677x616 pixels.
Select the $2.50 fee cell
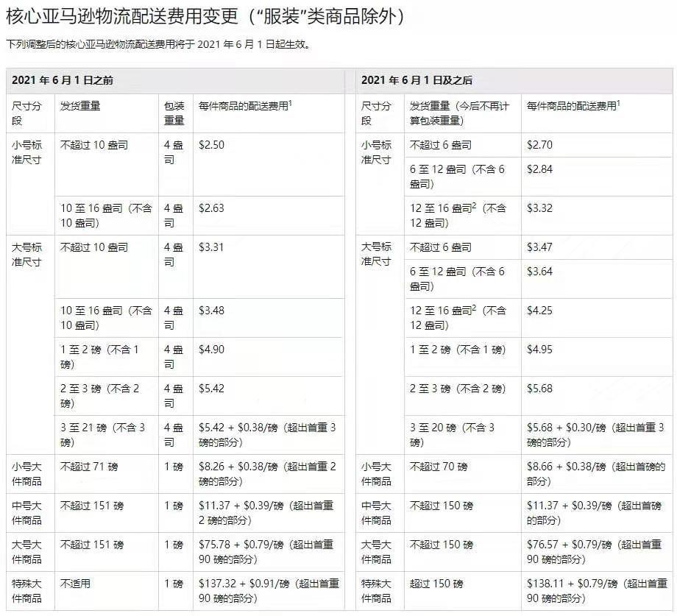coord(211,145)
